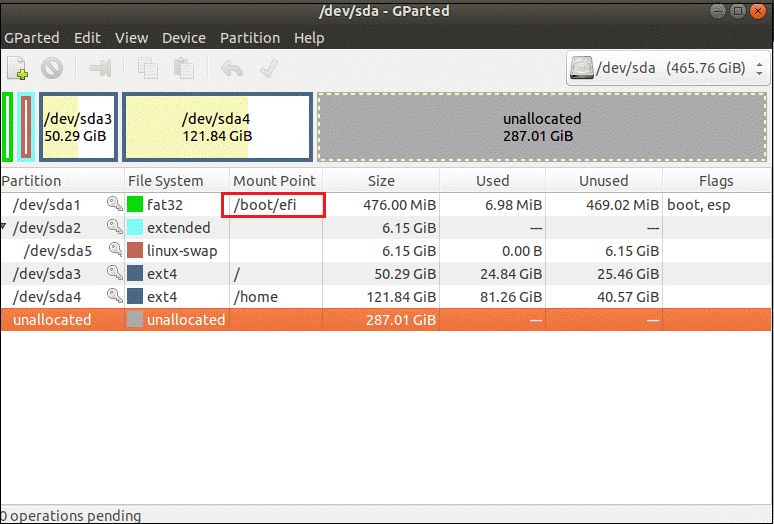Click the gray unallocated color swatch
Image resolution: width=774 pixels, height=524 pixels.
click(135, 319)
